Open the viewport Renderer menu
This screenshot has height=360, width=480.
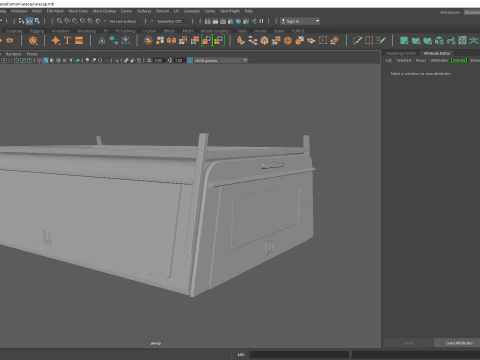(14, 54)
